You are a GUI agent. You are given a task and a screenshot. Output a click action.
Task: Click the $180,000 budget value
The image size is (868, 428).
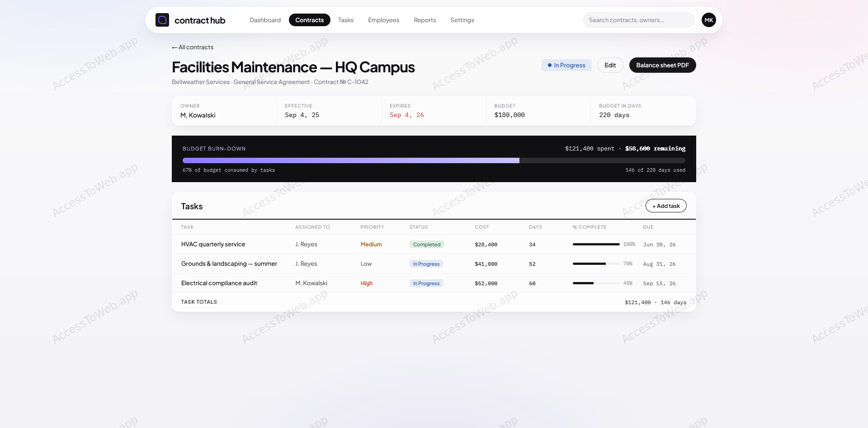(x=509, y=115)
